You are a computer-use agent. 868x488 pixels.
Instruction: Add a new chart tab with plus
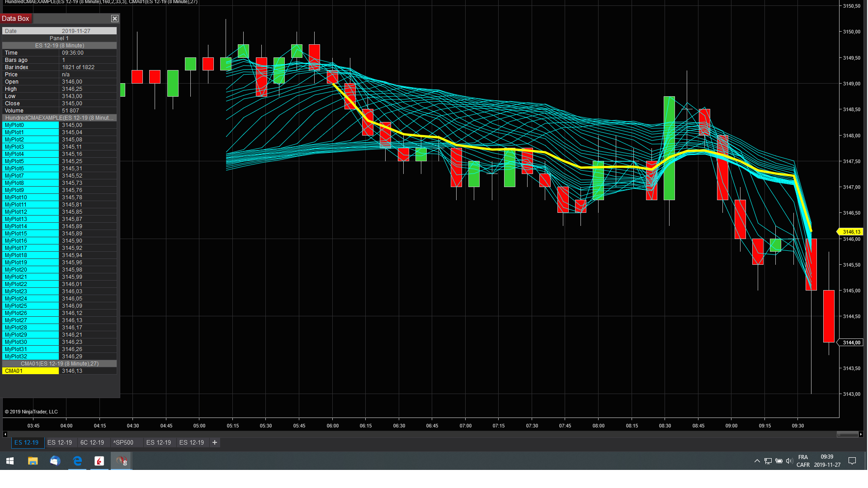click(215, 442)
